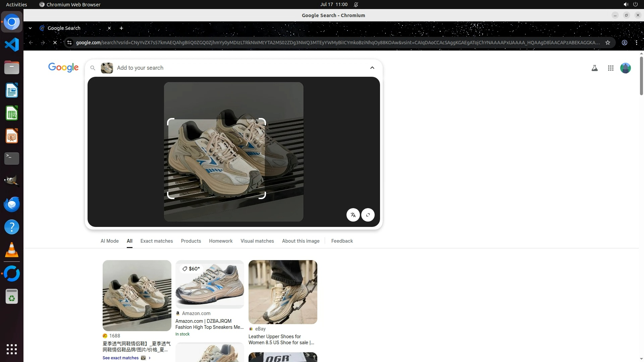Image resolution: width=644 pixels, height=362 pixels.
Task: Open Chromium three-dot menu
Action: (636, 43)
